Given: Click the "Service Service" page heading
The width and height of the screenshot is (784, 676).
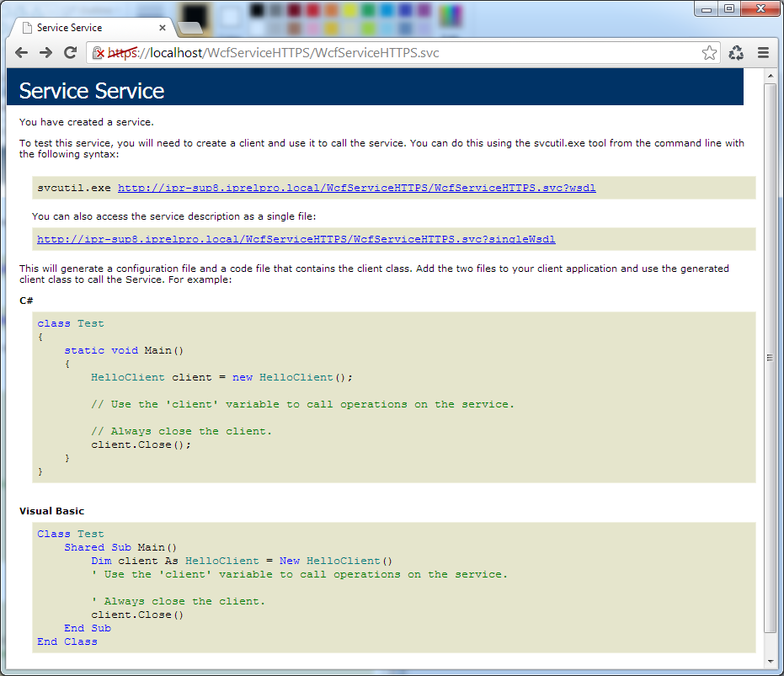Looking at the screenshot, I should 92,91.
